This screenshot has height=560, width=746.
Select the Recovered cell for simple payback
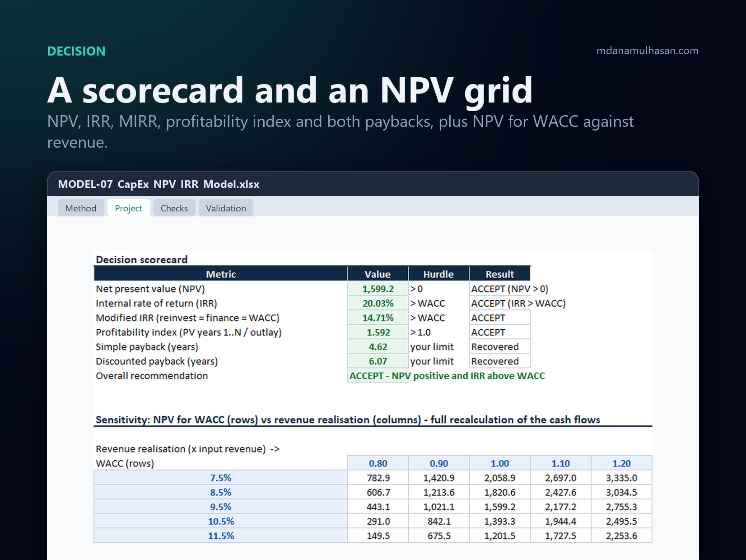[x=500, y=347]
